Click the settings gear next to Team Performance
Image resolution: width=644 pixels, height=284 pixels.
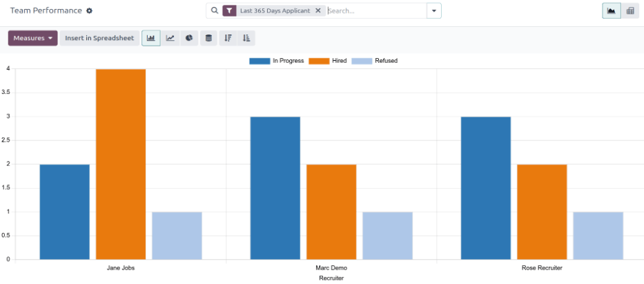(x=89, y=11)
